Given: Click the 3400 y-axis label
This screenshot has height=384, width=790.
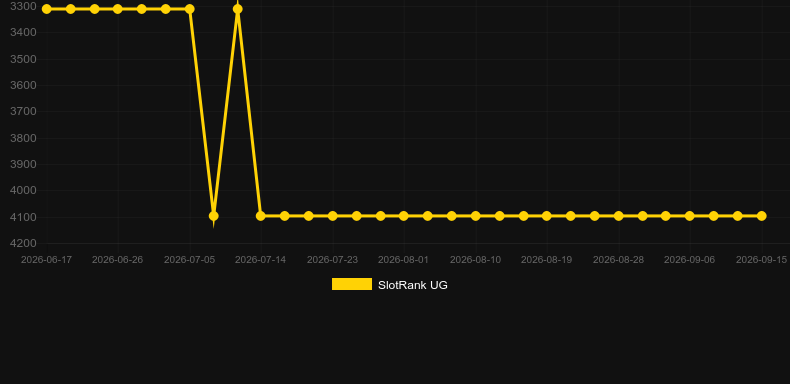Looking at the screenshot, I should pos(23,33).
